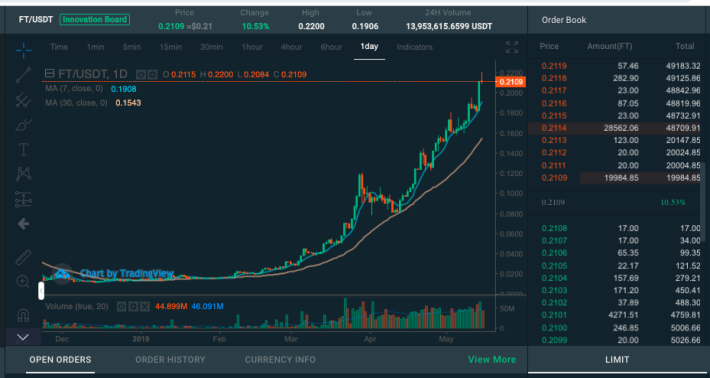Viewport: 710px width, 378px height.
Task: Select the ruler measure tool
Action: (x=23, y=257)
